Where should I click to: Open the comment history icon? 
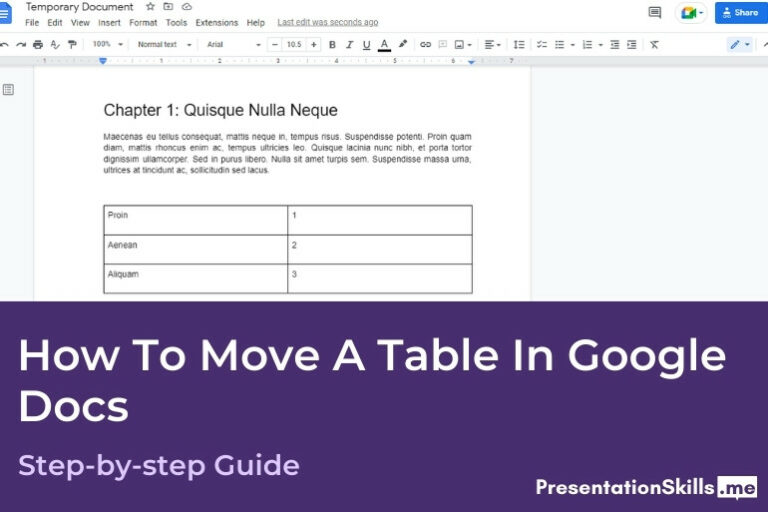654,12
